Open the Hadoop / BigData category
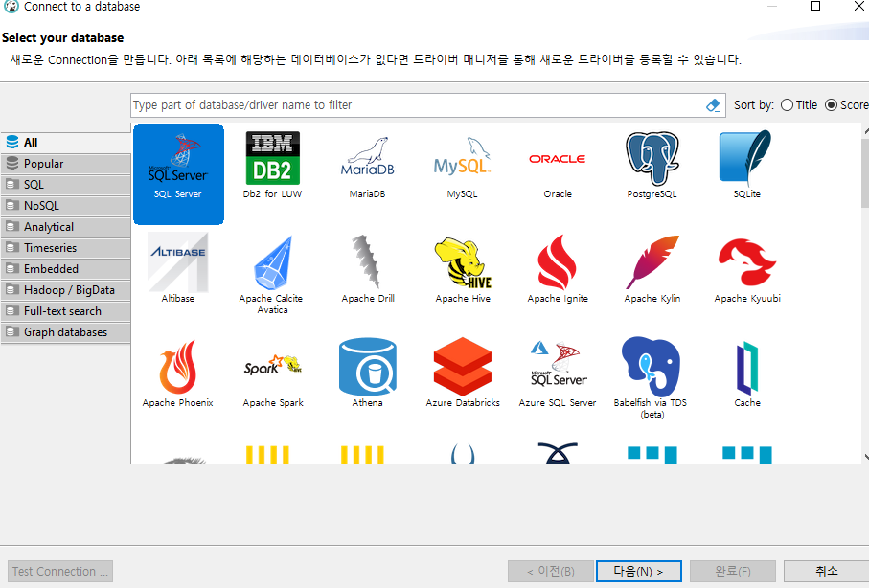 click(x=65, y=290)
